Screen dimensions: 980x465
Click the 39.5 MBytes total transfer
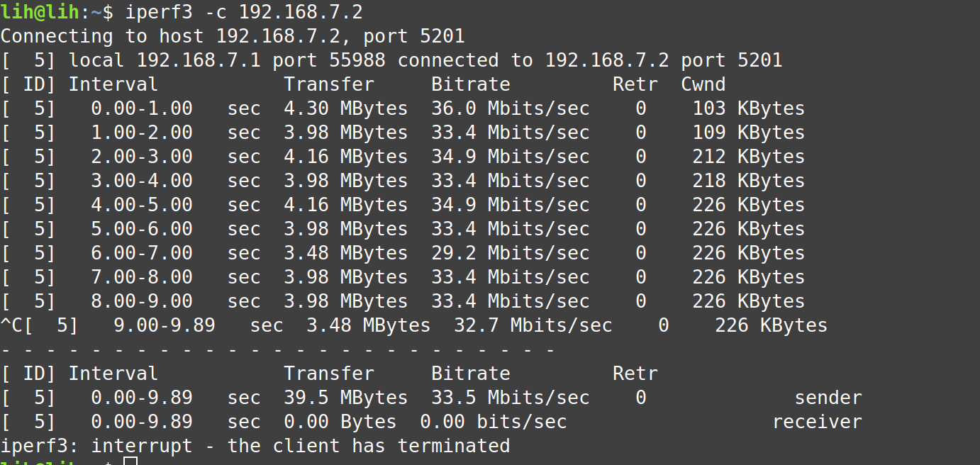[x=345, y=398]
